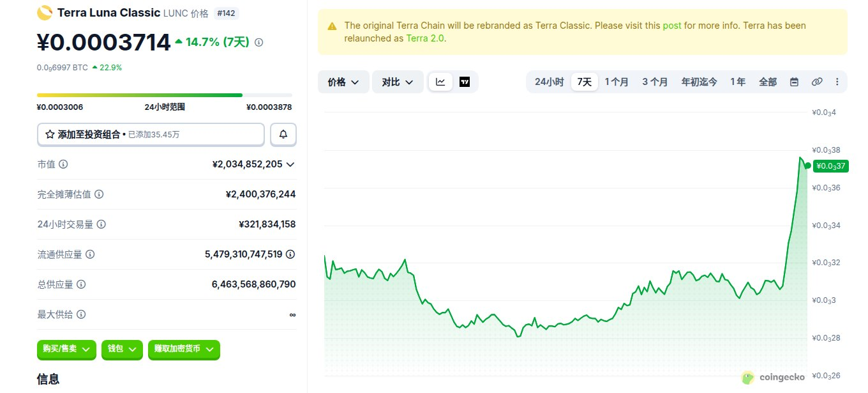Image resolution: width=868 pixels, height=393 pixels.
Task: Click the info icon next to 流通供应量 label
Action: [90, 254]
